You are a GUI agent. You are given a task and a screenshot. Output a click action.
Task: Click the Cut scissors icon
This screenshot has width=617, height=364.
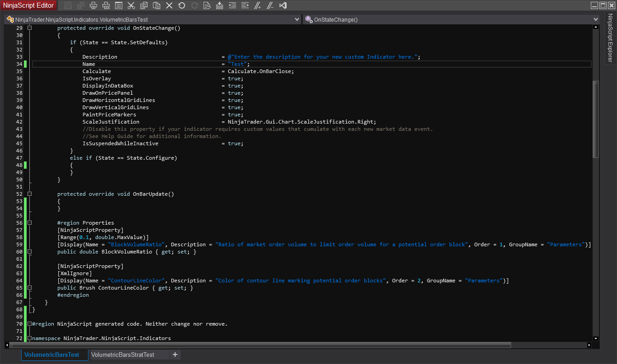[131, 5]
